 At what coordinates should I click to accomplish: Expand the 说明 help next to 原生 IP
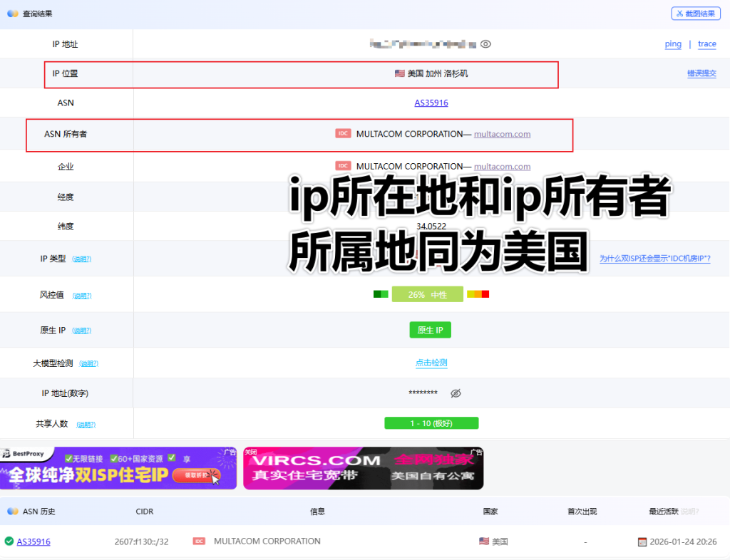pyautogui.click(x=81, y=331)
